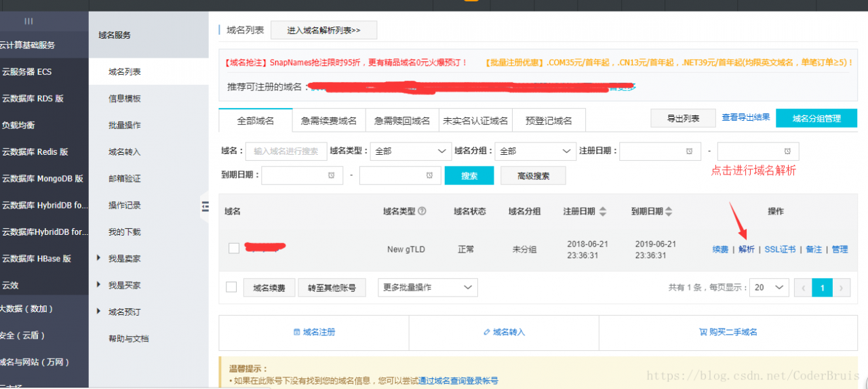Image resolution: width=868 pixels, height=389 pixels.
Task: Click the 域名转入 shortcut tile with the pencil icon
Action: click(x=504, y=333)
